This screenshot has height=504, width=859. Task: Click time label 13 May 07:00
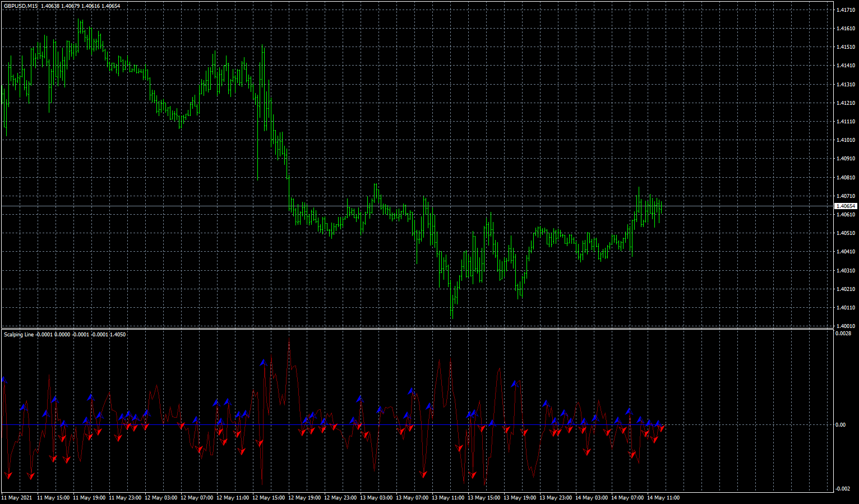coord(412,498)
